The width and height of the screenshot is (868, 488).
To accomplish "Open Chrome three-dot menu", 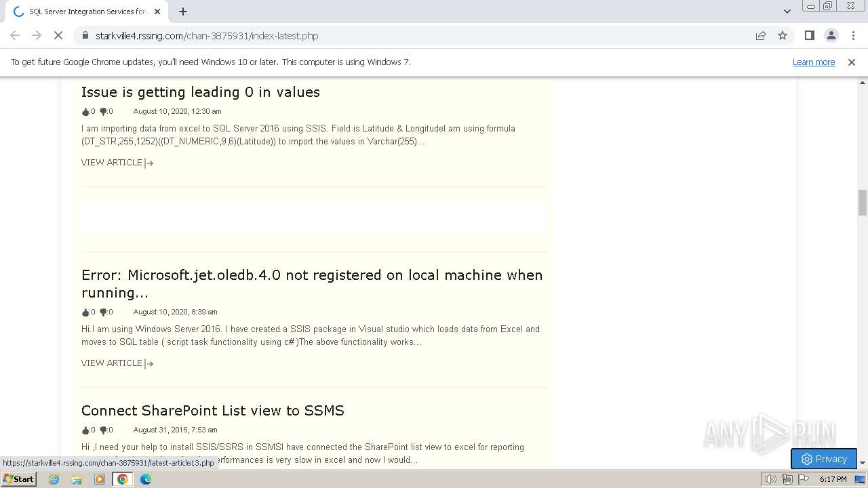I will [853, 35].
